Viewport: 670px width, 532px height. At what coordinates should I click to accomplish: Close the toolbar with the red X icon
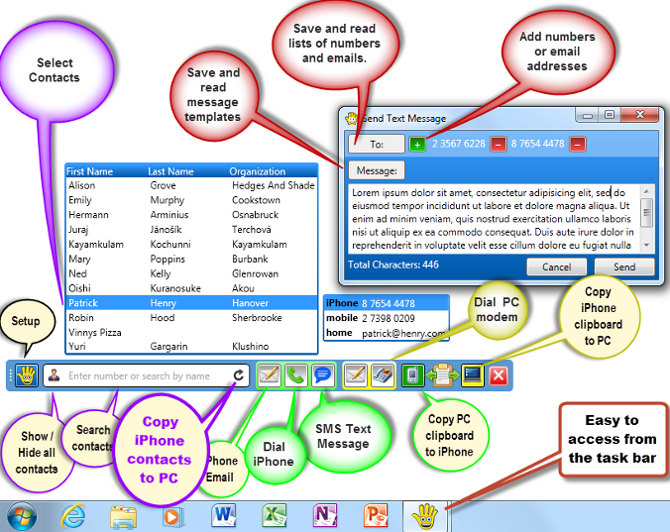(498, 376)
